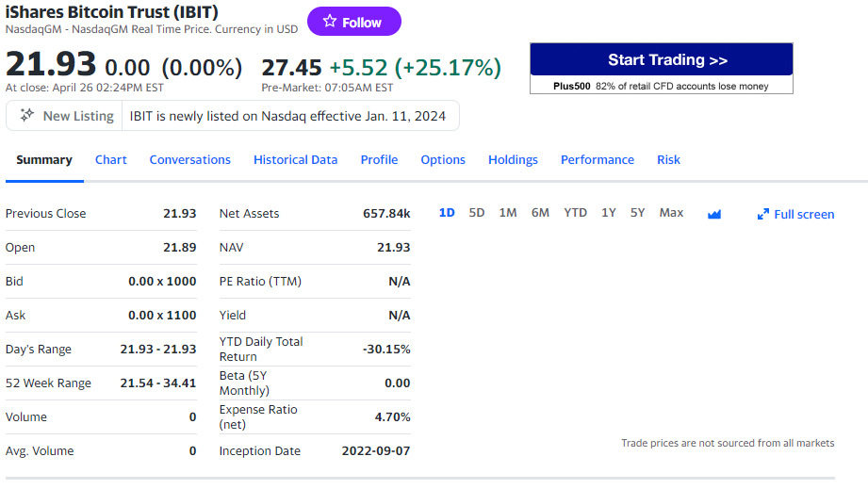Click 'Trade prices are not sourced' note

[x=728, y=443]
